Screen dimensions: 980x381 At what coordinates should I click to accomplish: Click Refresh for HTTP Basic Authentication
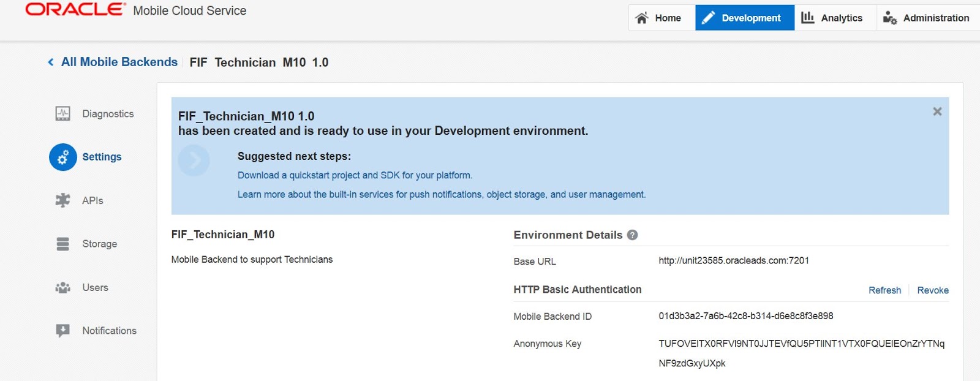click(x=884, y=290)
